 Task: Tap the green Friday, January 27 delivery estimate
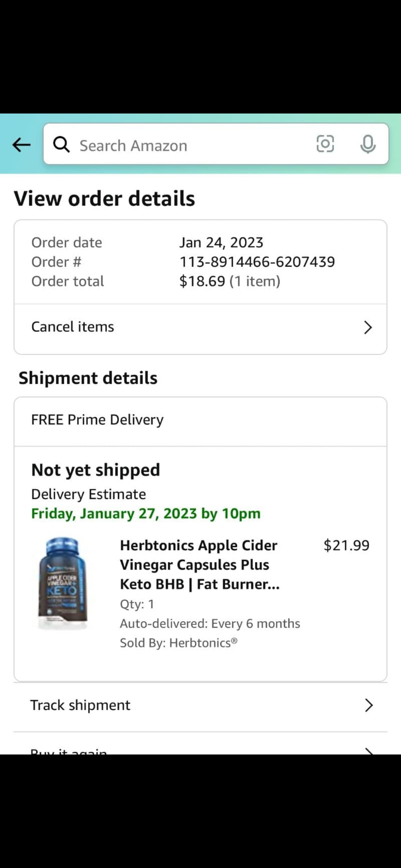[x=146, y=514]
